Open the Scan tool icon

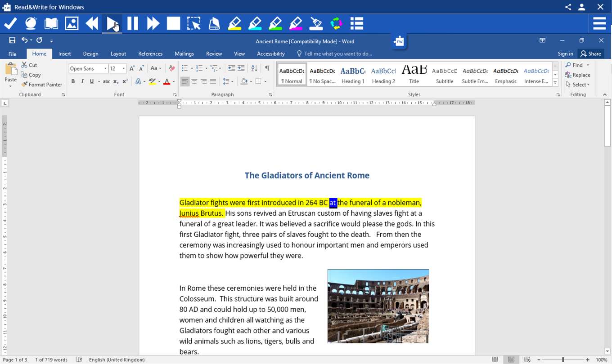(214, 23)
